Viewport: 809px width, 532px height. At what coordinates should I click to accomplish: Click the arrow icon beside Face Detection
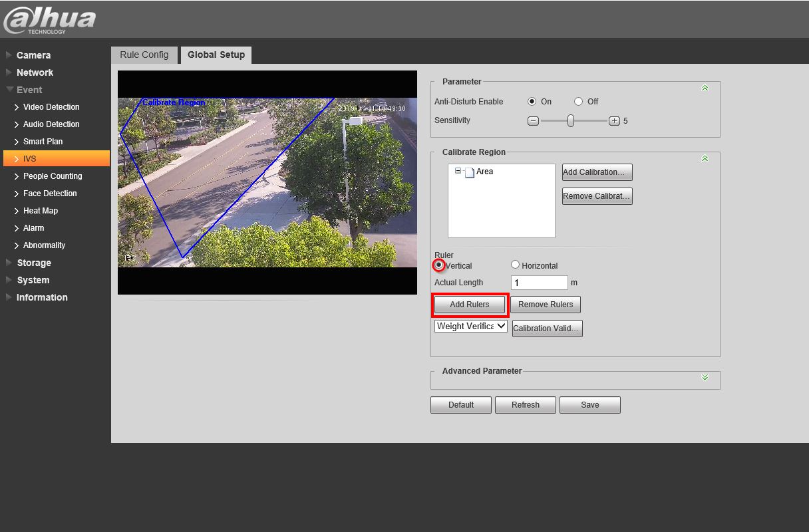(x=17, y=194)
